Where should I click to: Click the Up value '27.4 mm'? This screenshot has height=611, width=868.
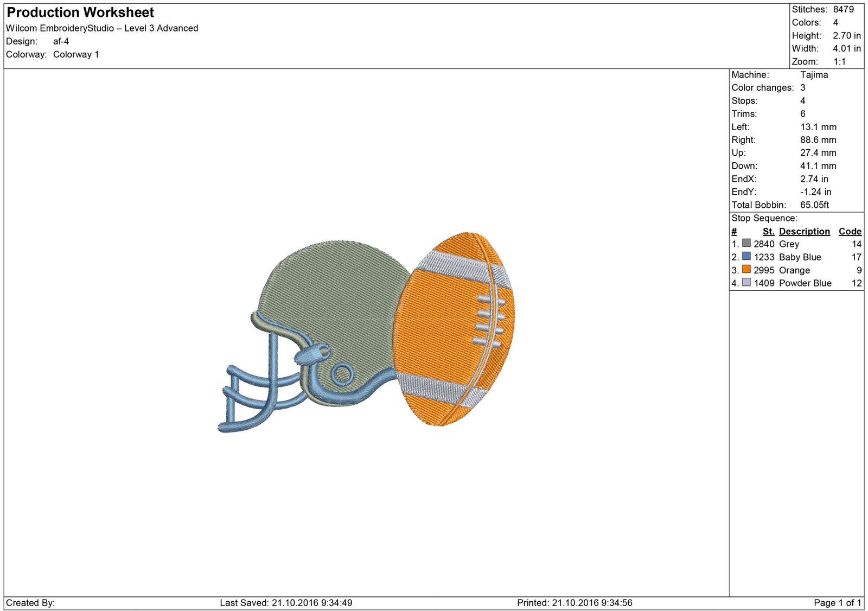(x=819, y=153)
